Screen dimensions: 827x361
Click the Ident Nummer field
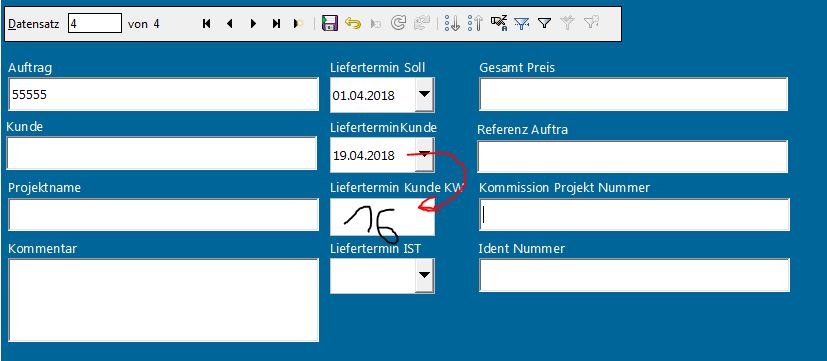pos(634,275)
